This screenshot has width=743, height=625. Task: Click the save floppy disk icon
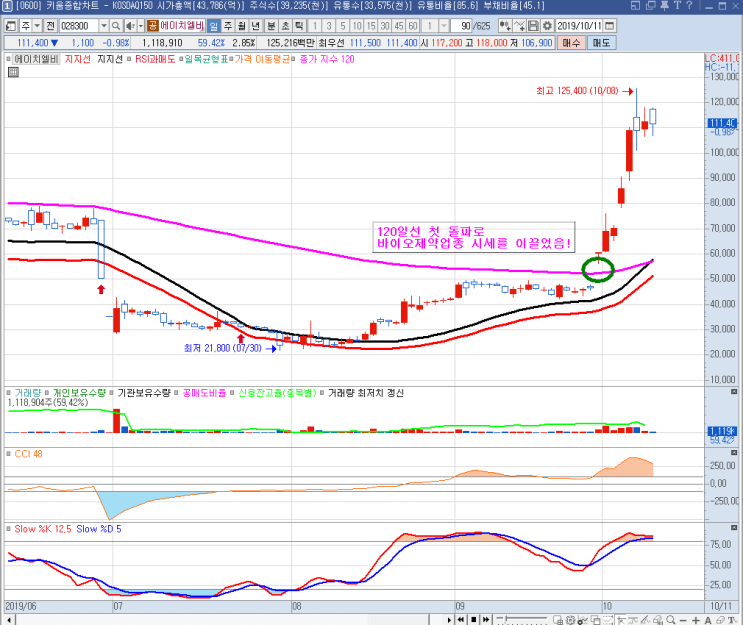pyautogui.click(x=534, y=26)
